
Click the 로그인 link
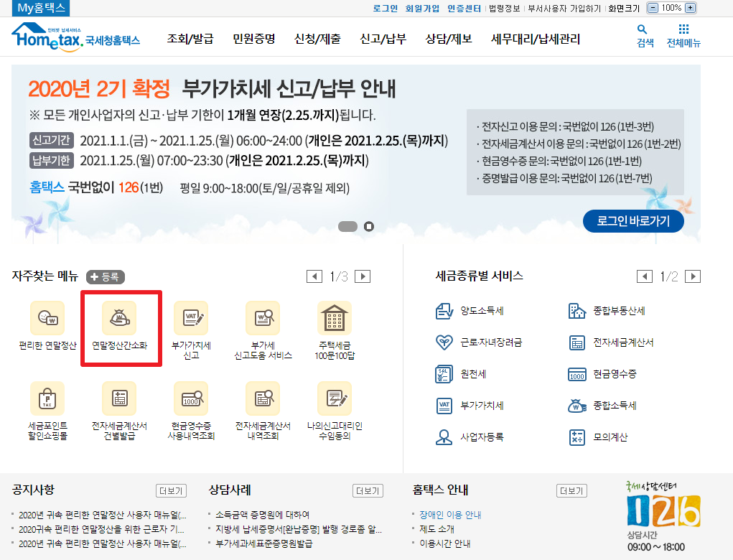[x=386, y=9]
